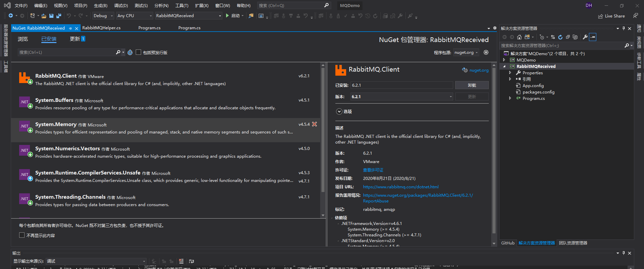Open the rabbitmq.com dotnet.html project URL

pos(401,187)
